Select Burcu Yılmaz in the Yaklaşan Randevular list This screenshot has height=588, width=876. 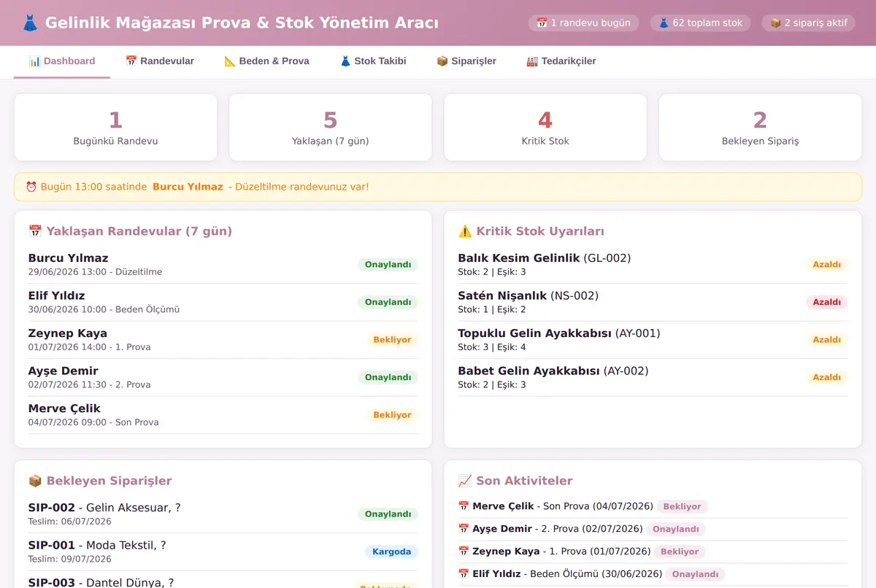coord(223,264)
